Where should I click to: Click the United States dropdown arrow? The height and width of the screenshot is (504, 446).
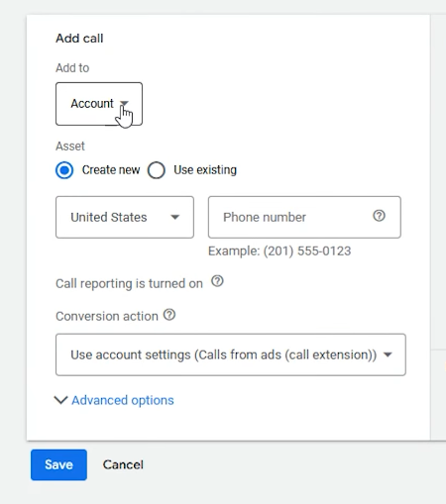coord(174,217)
